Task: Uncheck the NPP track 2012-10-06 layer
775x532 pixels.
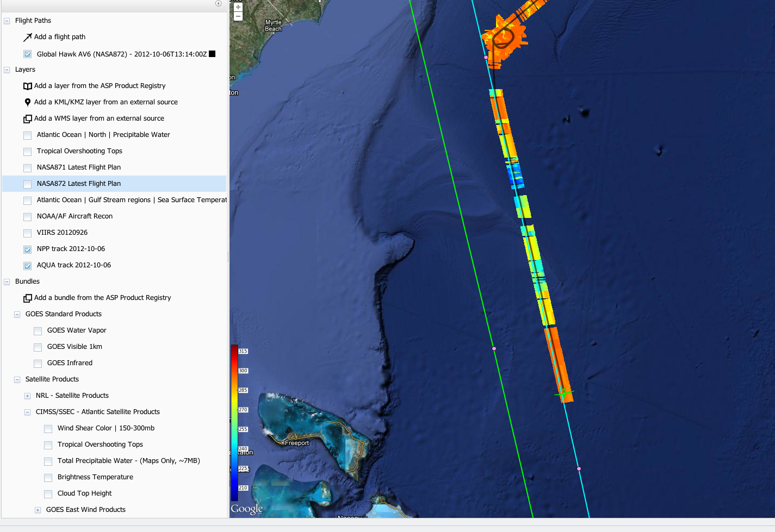Action: click(x=28, y=249)
